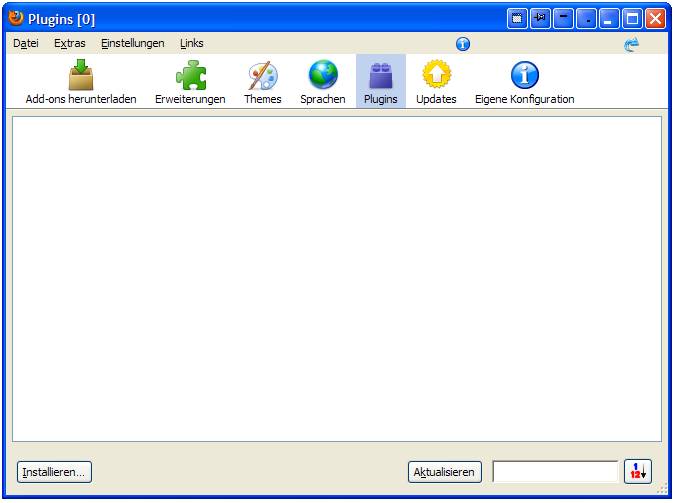Open the Links menu
Image resolution: width=675 pixels, height=503 pixels.
coord(192,43)
